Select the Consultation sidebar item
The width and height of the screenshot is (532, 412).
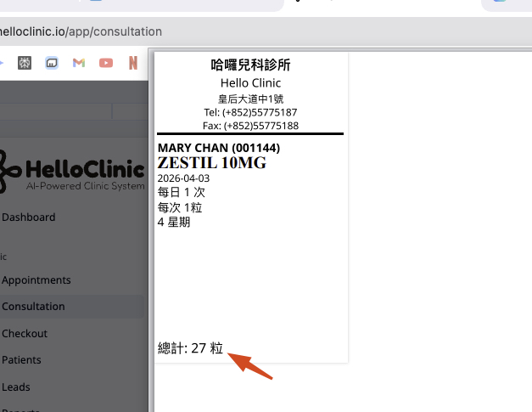click(x=33, y=307)
